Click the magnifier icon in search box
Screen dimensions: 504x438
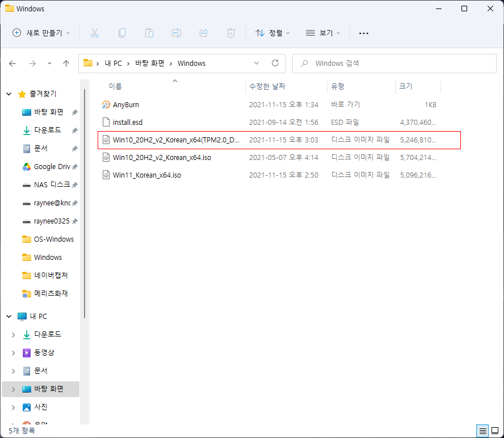click(304, 64)
